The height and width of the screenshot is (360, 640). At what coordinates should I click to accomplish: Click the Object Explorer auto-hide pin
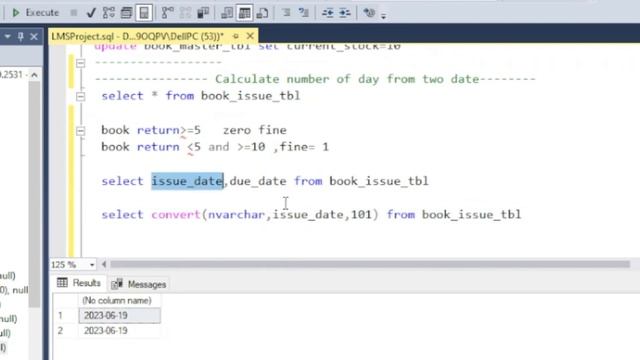[x=20, y=37]
